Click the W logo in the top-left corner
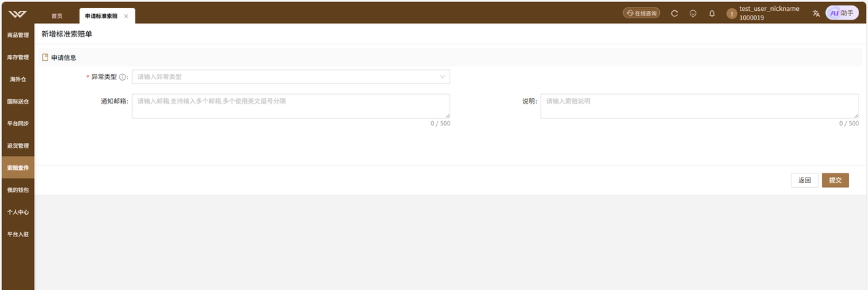The height and width of the screenshot is (290, 868). click(18, 14)
